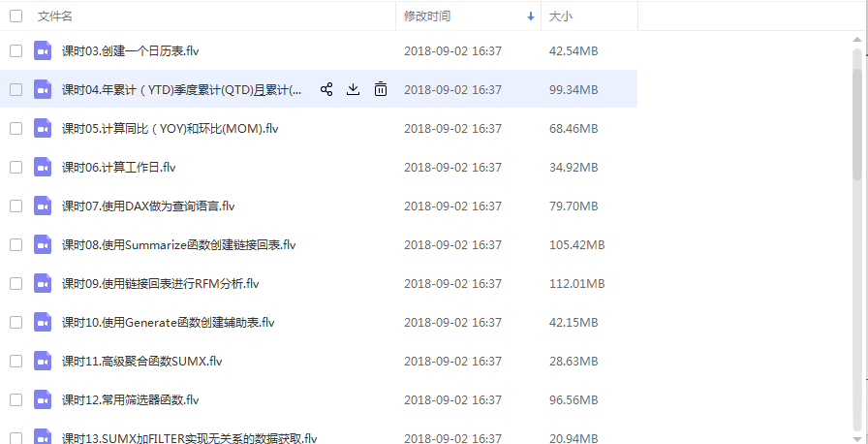This screenshot has height=444, width=868.
Task: Check the box for 课时07.使用DAX做为查询语言.flv
Action: [16, 206]
